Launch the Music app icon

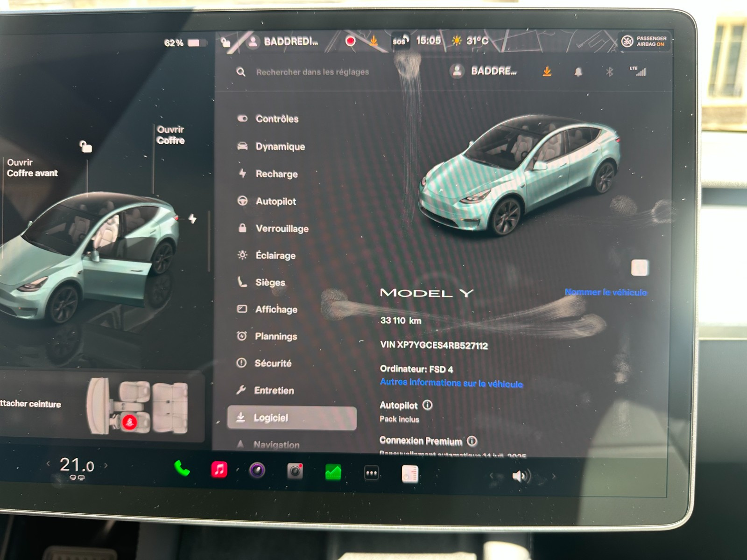click(219, 469)
